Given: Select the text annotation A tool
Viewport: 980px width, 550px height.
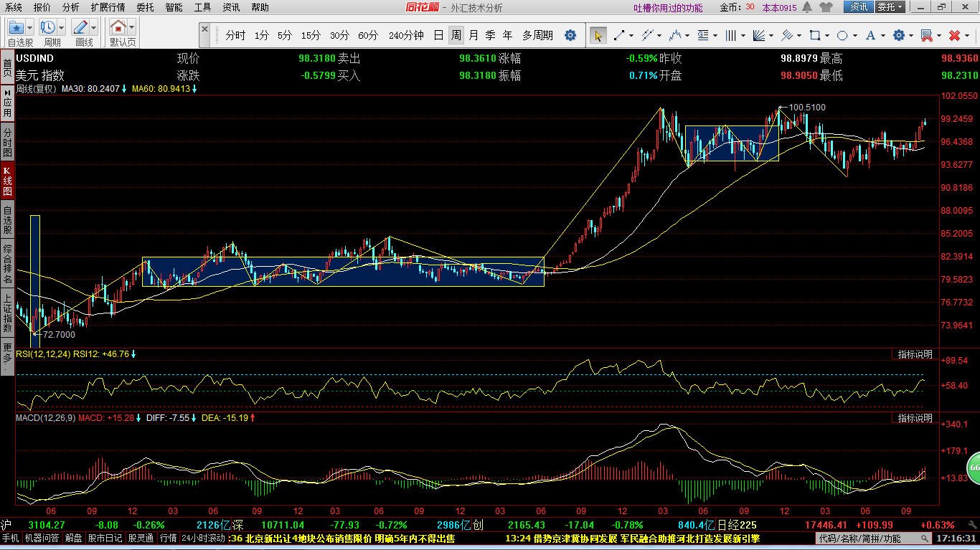Looking at the screenshot, I should tap(871, 35).
